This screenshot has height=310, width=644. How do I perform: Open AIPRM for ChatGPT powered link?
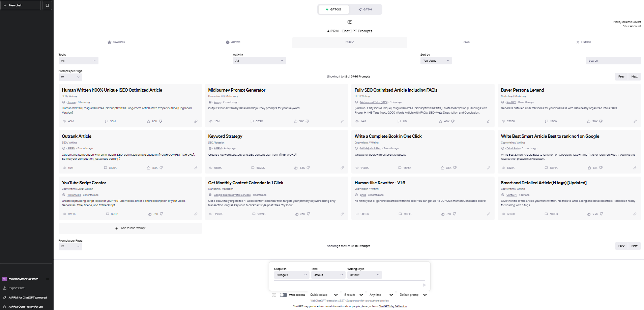(x=28, y=298)
